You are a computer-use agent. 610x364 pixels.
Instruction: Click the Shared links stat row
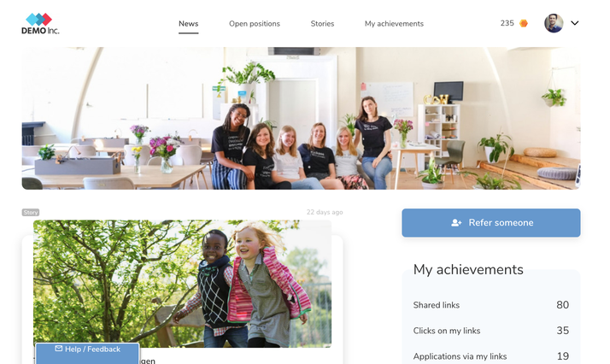491,305
